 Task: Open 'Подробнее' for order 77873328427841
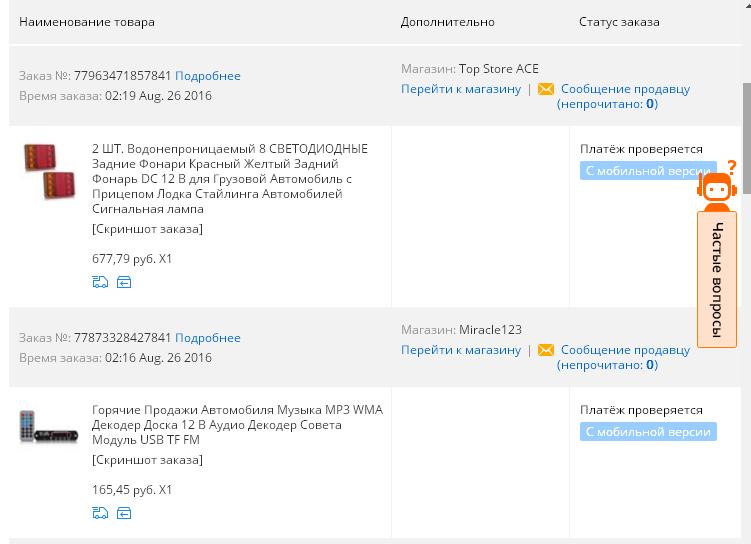click(x=207, y=338)
